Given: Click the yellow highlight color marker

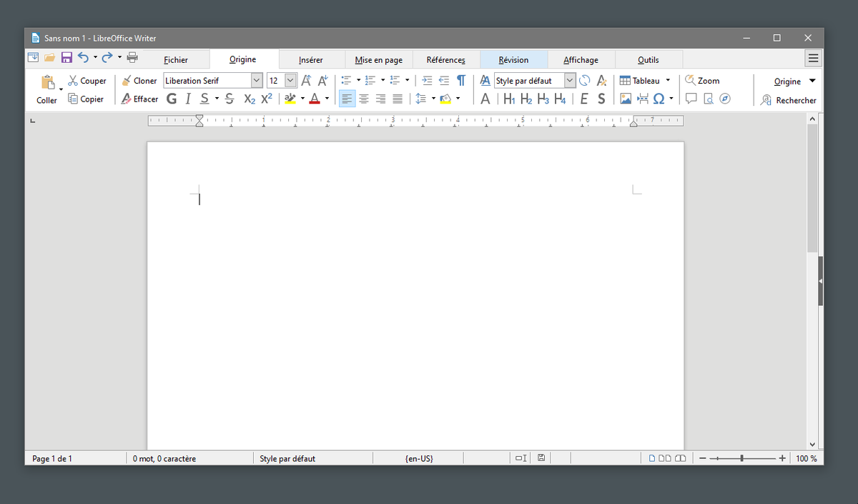Looking at the screenshot, I should coord(290,99).
